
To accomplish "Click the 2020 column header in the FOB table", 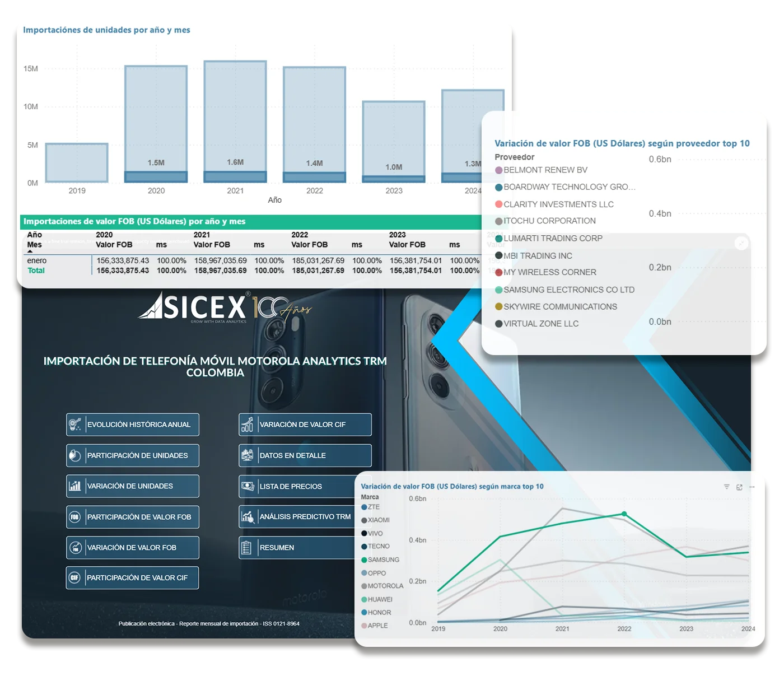I will [x=104, y=235].
